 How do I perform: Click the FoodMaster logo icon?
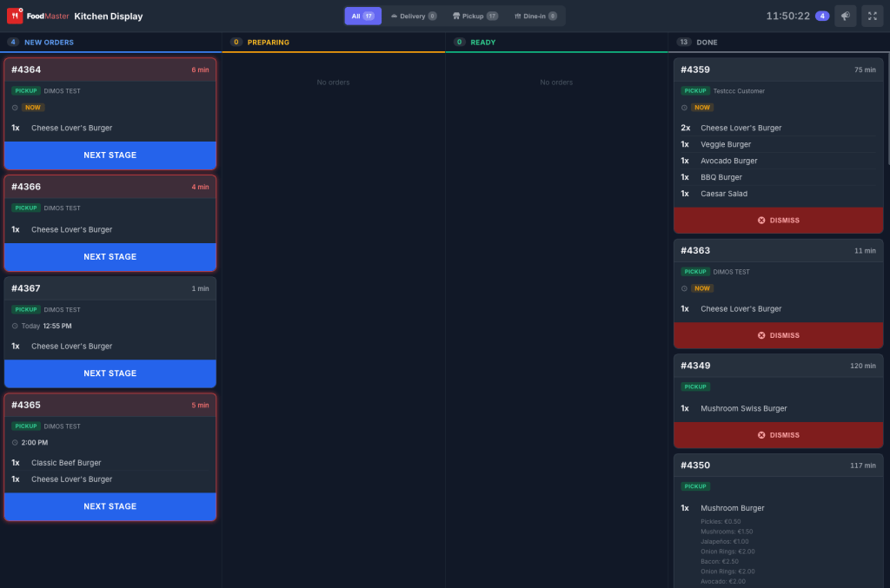coord(14,15)
